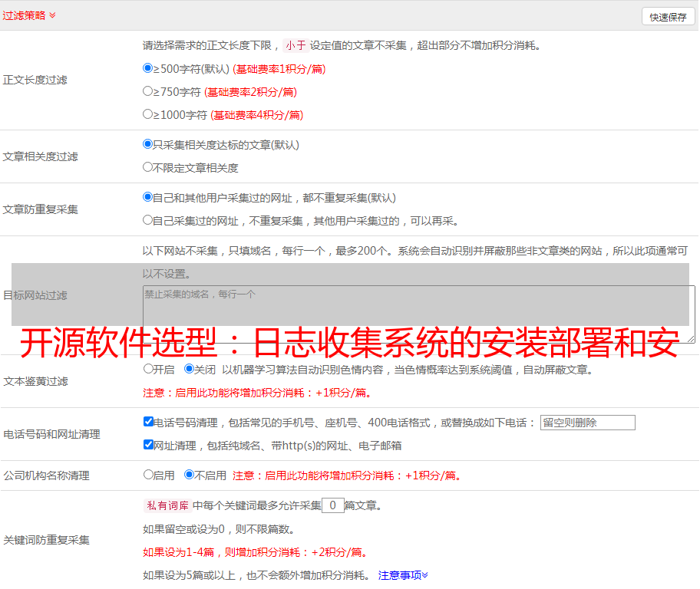Viewport: 700px width, 589px height.
Task: Select ≥750字符 length option
Action: (x=148, y=91)
